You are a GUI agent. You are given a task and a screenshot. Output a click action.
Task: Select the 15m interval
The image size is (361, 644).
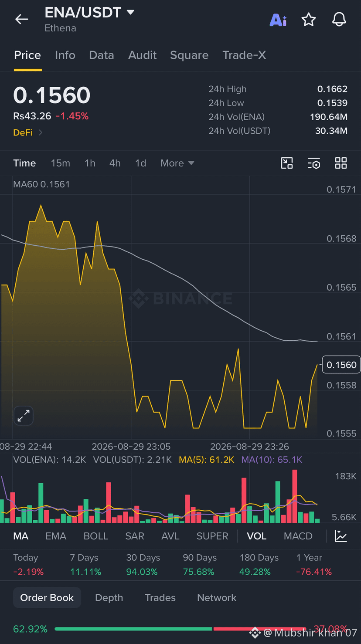coord(60,163)
